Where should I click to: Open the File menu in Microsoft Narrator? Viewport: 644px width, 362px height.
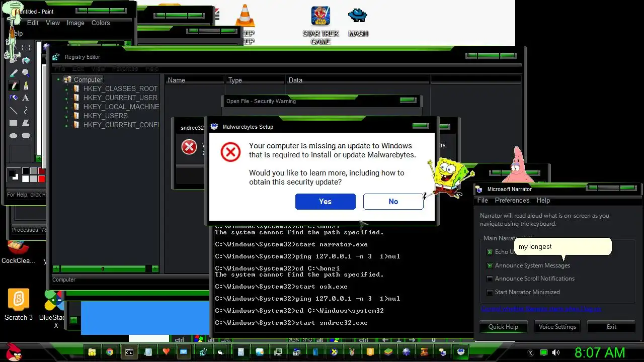click(x=482, y=200)
